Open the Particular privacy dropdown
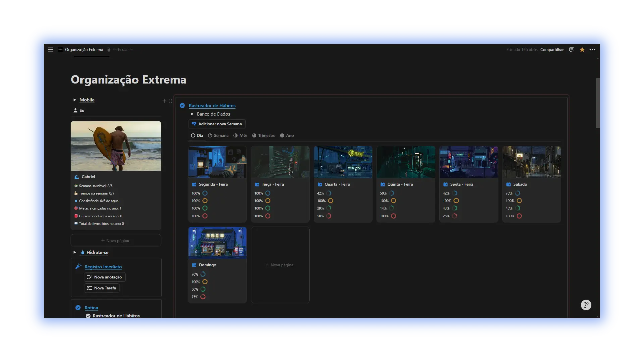Viewport: 644px width, 362px height. point(120,50)
